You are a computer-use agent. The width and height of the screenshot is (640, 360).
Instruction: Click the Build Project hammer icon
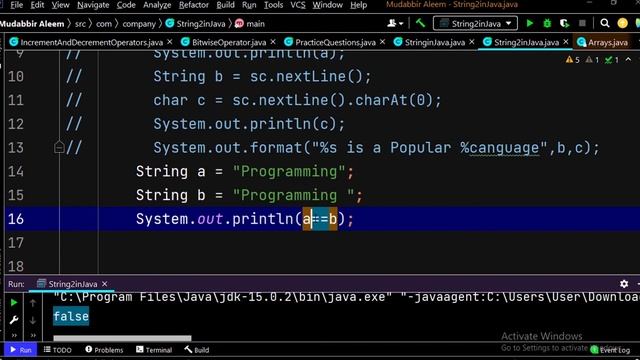click(420, 24)
